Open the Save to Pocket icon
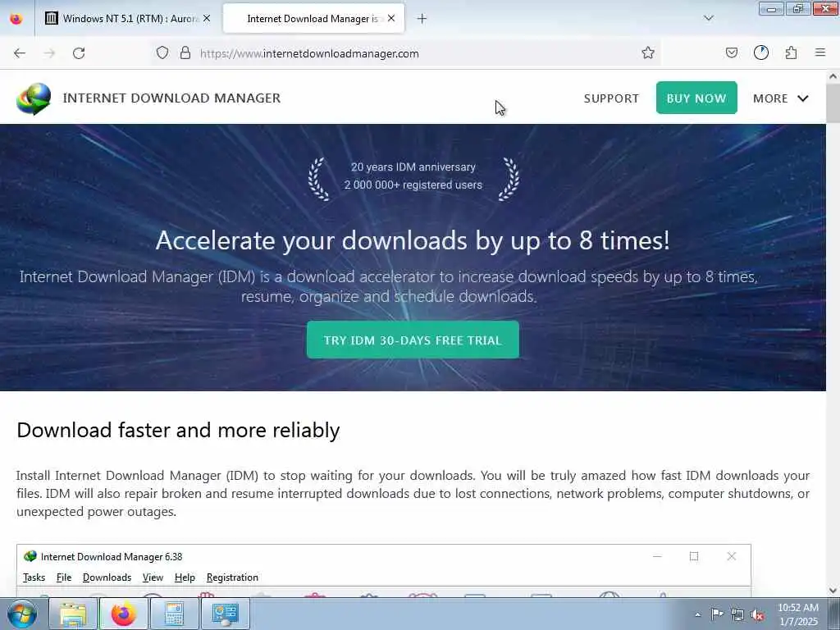The width and height of the screenshot is (840, 630). point(731,52)
